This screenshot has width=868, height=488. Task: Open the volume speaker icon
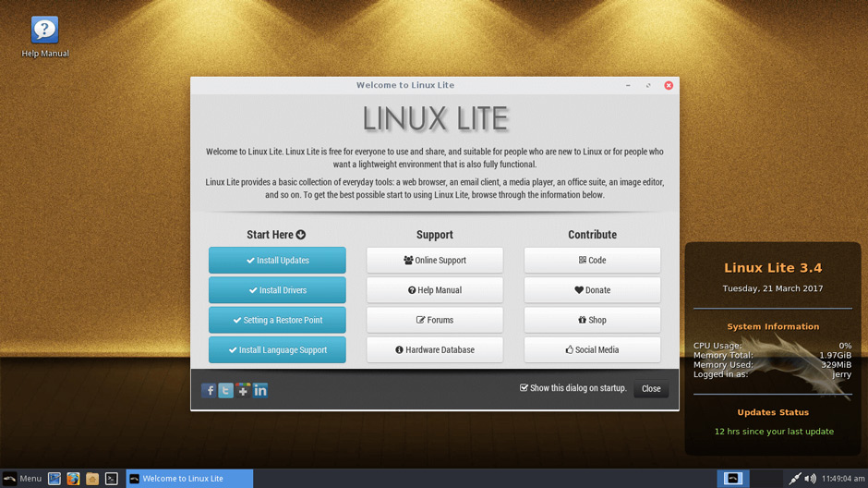[x=811, y=479]
